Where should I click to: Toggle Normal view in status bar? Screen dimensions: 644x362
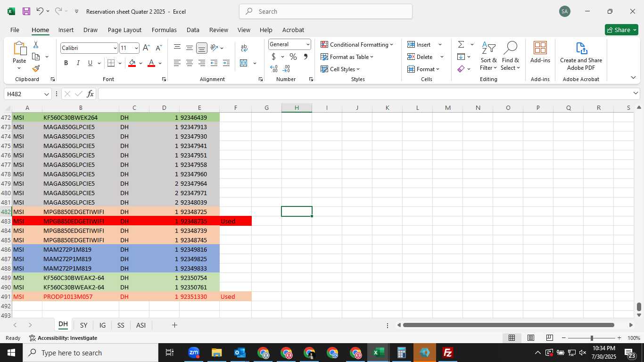pos(512,338)
